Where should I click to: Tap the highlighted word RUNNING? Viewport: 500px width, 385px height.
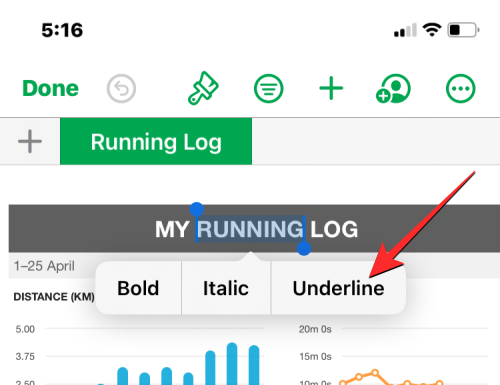pyautogui.click(x=250, y=229)
